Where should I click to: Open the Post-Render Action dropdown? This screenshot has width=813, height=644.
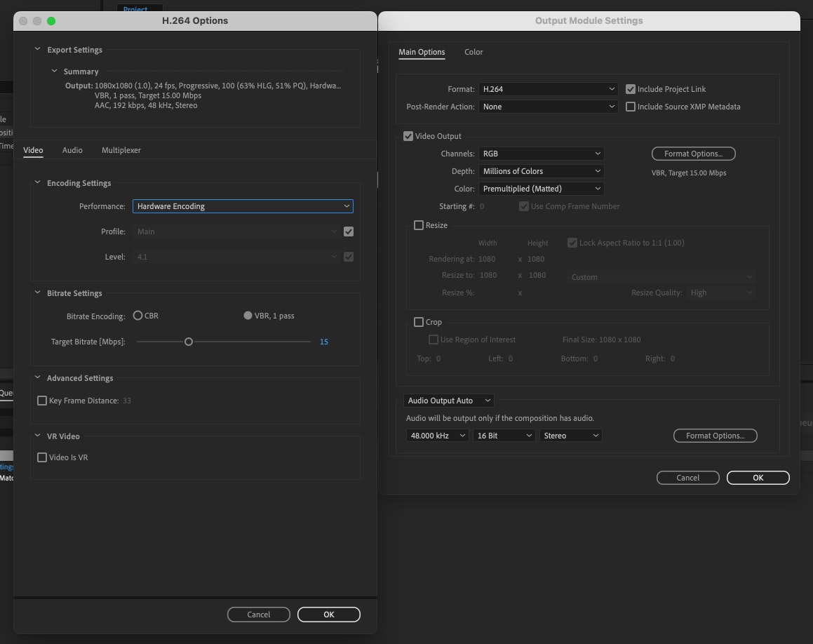pyautogui.click(x=548, y=107)
